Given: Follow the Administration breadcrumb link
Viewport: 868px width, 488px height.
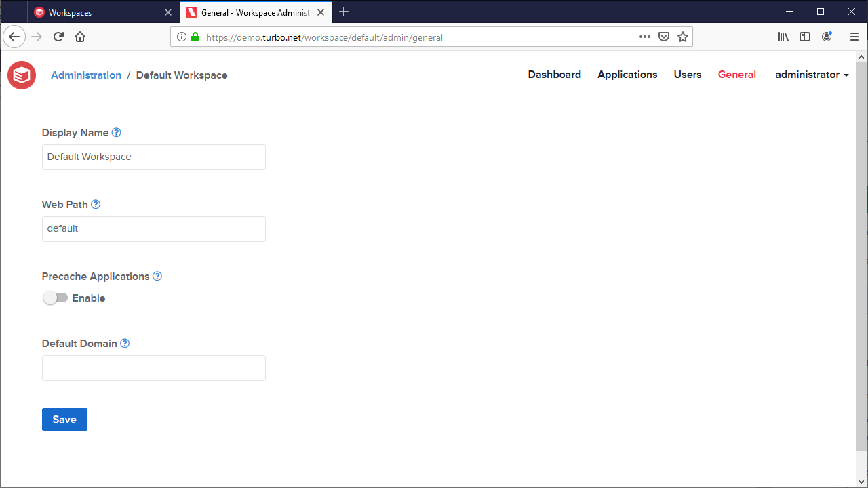Looking at the screenshot, I should pyautogui.click(x=85, y=75).
